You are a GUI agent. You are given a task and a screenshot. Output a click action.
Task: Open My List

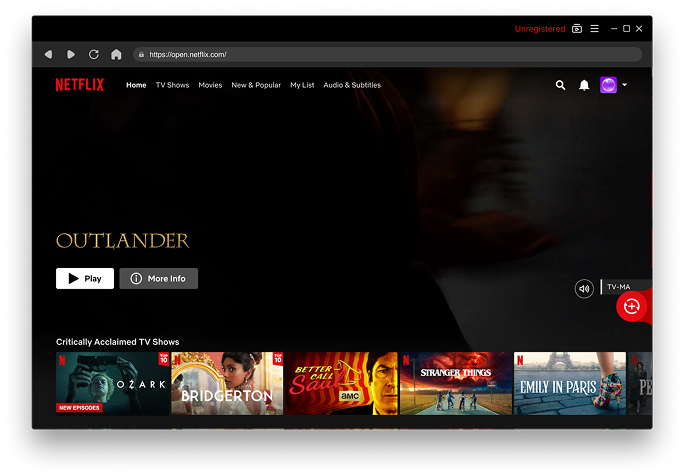click(x=302, y=85)
